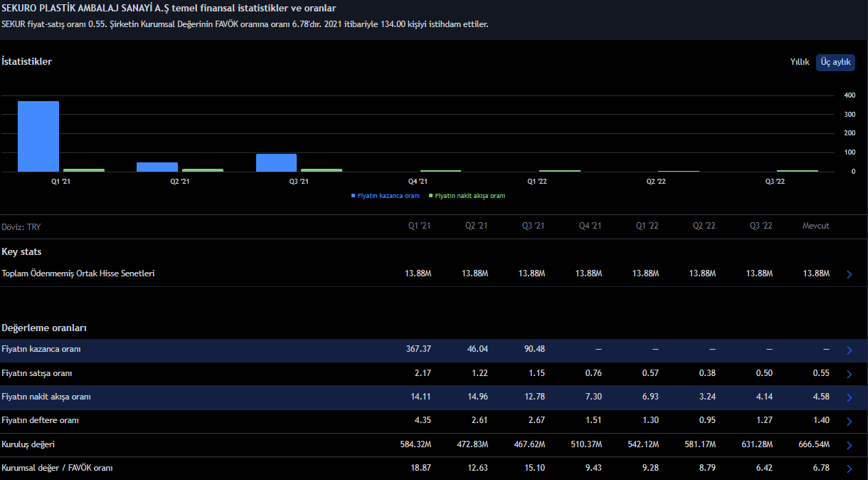868x480 pixels.
Task: Click the value 631.28M
Action: click(x=757, y=444)
